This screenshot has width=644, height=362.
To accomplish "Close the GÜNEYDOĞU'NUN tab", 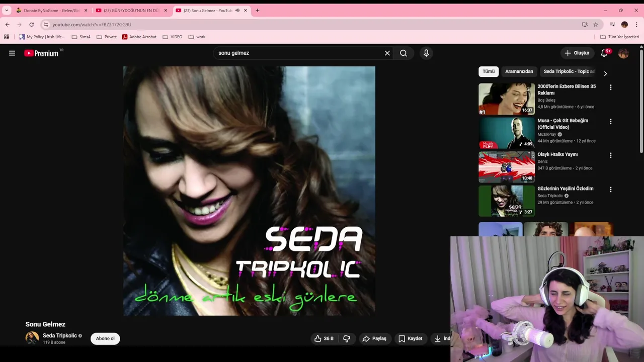I will coord(166,10).
